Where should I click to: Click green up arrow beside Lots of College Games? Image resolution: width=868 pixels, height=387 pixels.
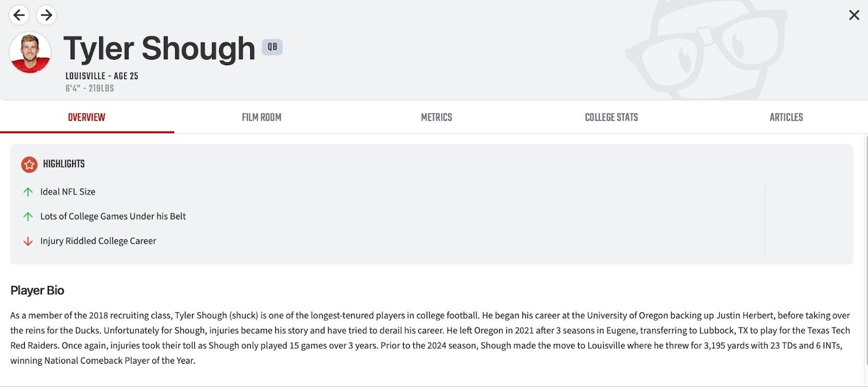[x=28, y=217]
